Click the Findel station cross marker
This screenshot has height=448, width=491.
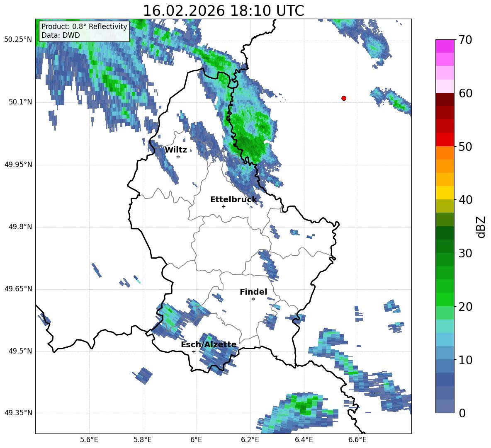pyautogui.click(x=253, y=299)
